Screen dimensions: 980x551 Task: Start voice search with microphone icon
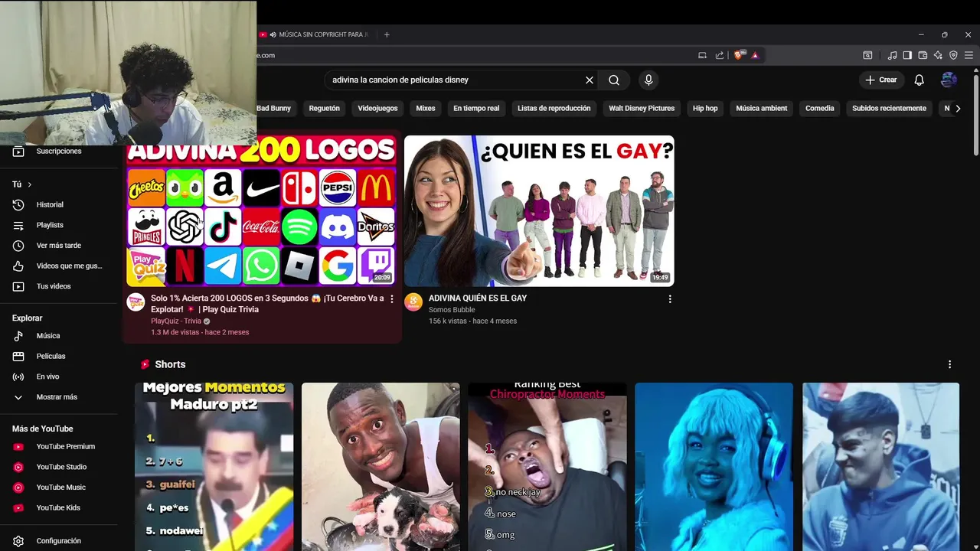(648, 80)
